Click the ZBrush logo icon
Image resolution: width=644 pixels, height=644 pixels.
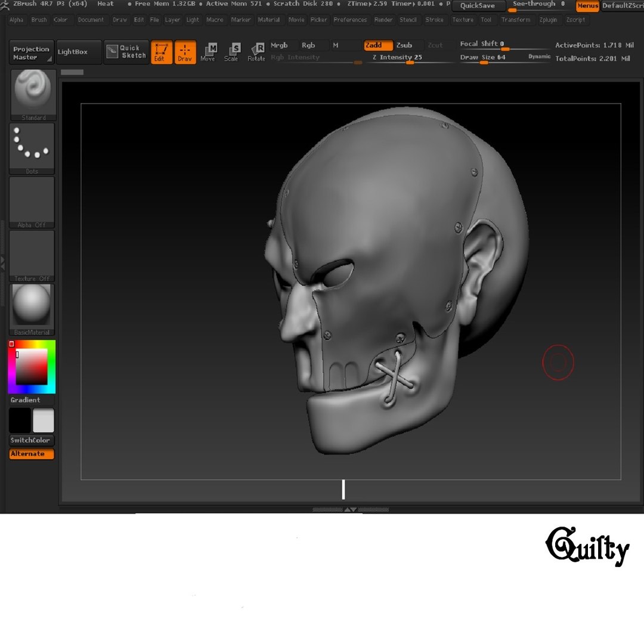pyautogui.click(x=4, y=5)
